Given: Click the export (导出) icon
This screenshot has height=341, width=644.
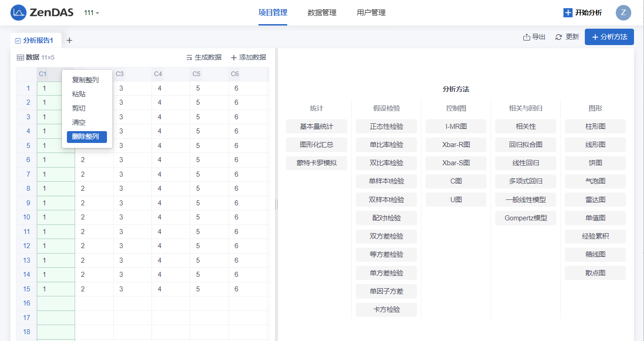Looking at the screenshot, I should [527, 37].
